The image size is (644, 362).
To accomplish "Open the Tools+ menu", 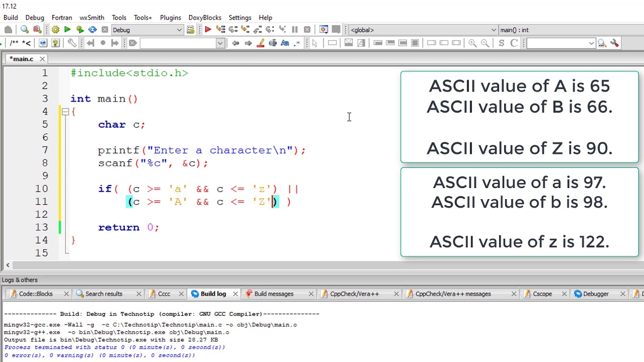I will pos(143,18).
